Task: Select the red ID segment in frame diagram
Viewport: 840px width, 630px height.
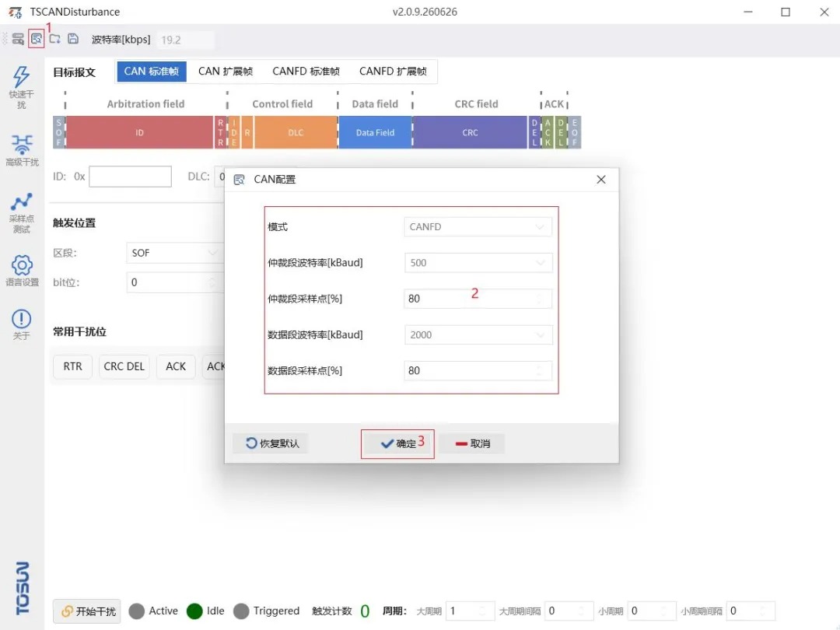Action: tap(139, 132)
